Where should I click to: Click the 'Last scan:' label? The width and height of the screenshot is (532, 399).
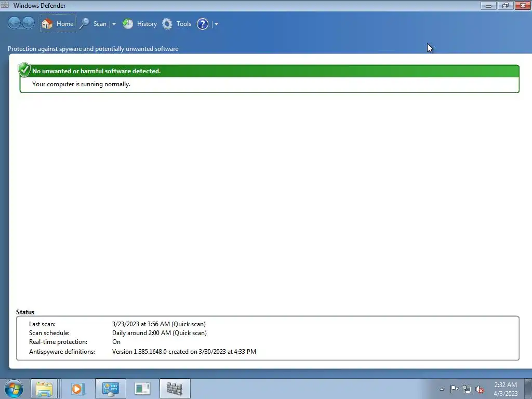click(x=42, y=324)
